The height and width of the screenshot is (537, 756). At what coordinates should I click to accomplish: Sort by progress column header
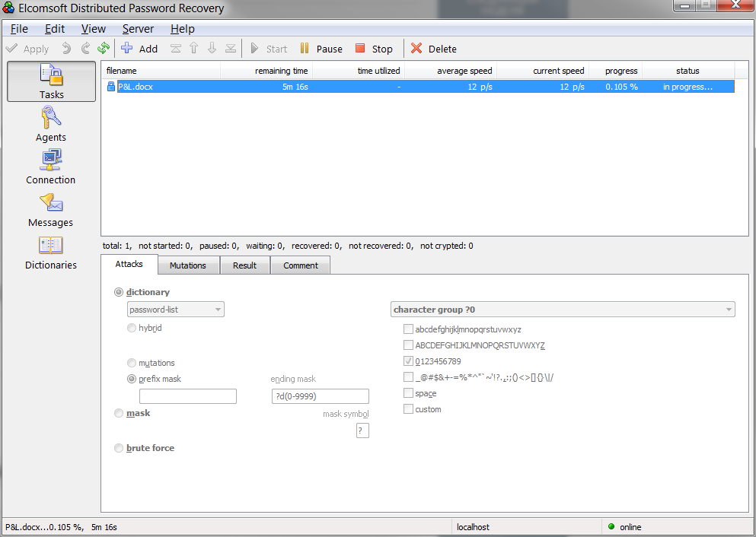(616, 71)
